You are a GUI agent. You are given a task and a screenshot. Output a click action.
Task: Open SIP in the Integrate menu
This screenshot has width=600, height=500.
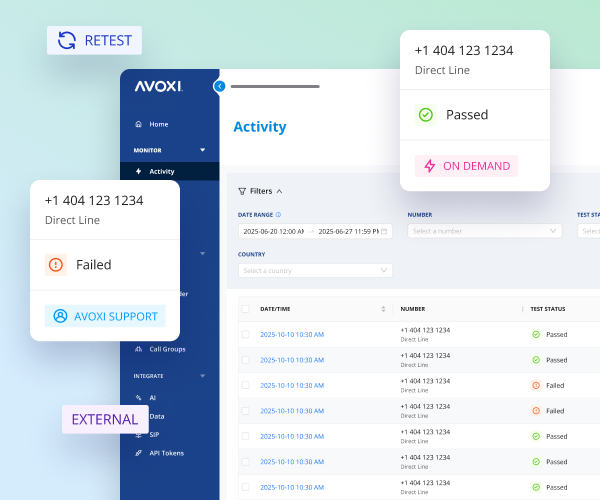155,436
